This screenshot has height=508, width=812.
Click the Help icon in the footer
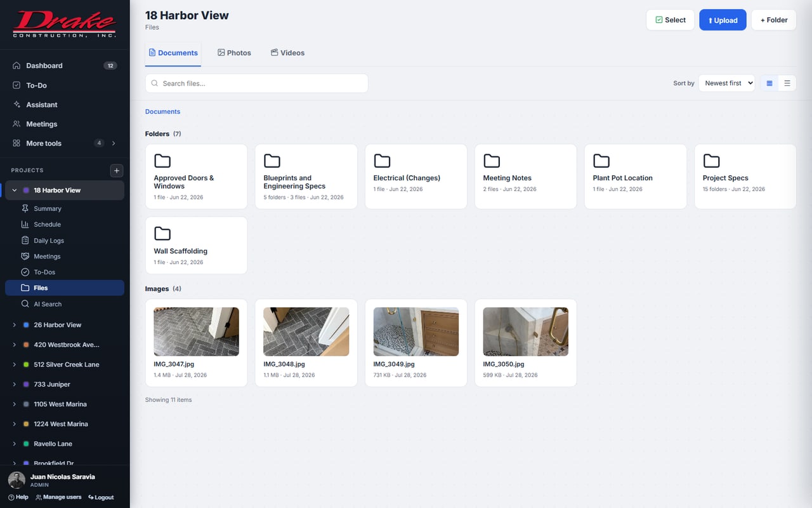pos(11,497)
